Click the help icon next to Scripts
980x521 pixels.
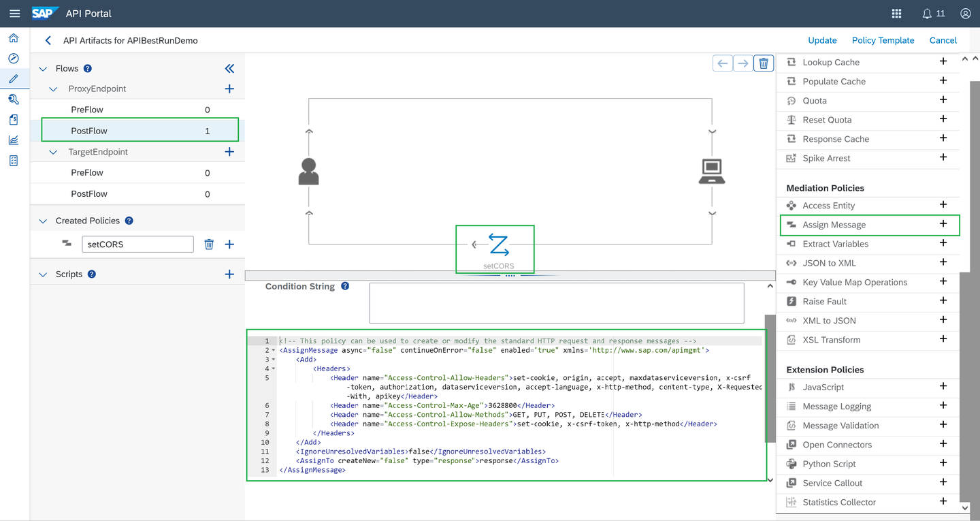coord(92,274)
